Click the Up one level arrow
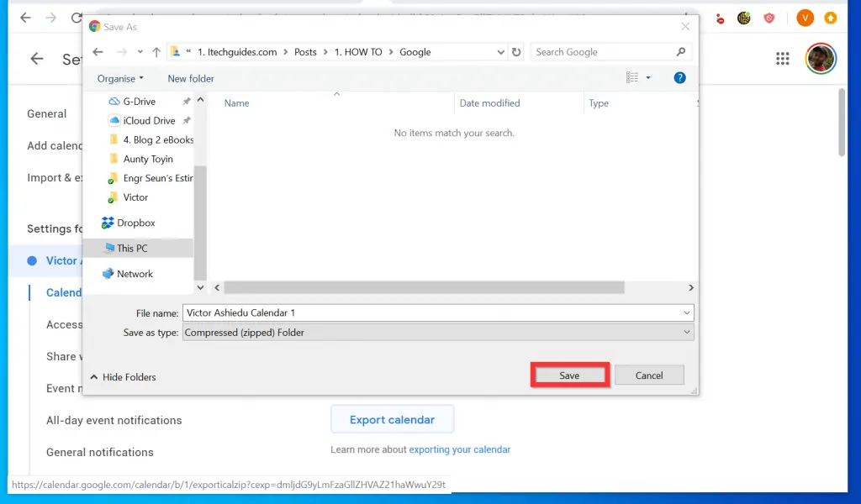The width and height of the screenshot is (861, 504). [x=156, y=52]
